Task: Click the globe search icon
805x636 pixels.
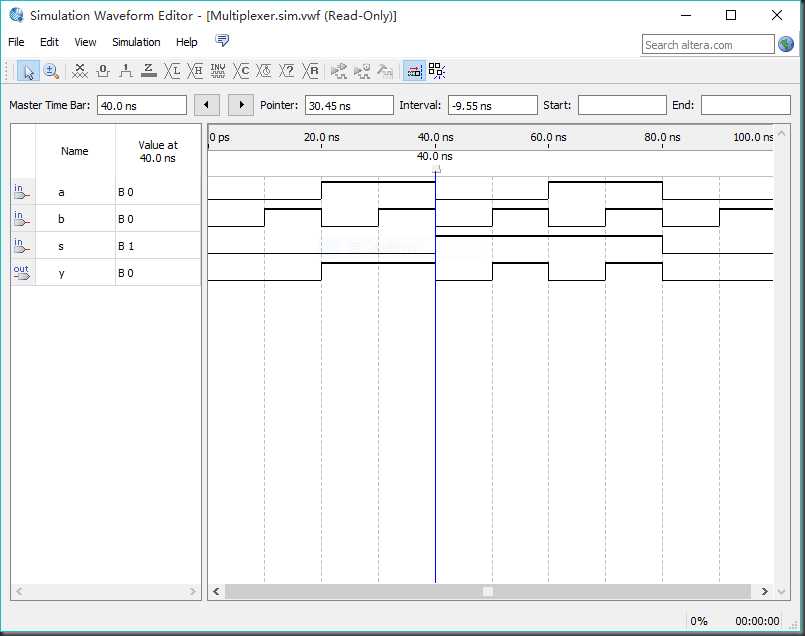Action: click(786, 45)
